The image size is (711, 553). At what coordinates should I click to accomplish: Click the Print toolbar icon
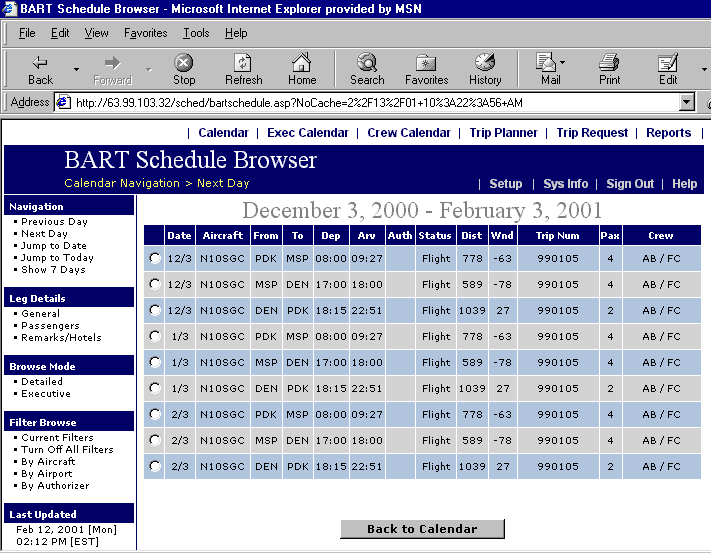[609, 68]
